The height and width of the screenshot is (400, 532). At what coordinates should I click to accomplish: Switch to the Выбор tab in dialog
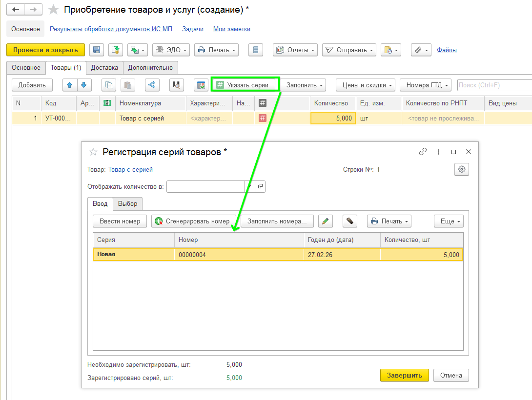pyautogui.click(x=128, y=203)
